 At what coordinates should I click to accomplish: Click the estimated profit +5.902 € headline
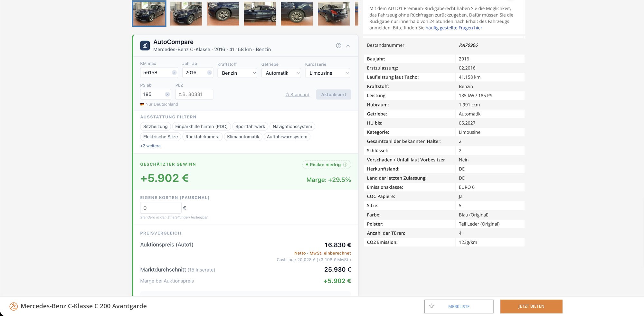(164, 178)
